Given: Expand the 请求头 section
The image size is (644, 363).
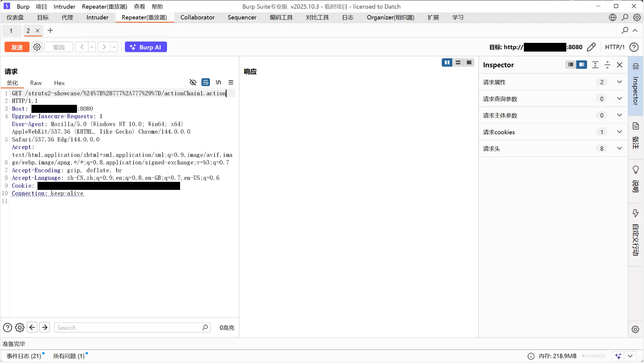Looking at the screenshot, I should click(620, 148).
